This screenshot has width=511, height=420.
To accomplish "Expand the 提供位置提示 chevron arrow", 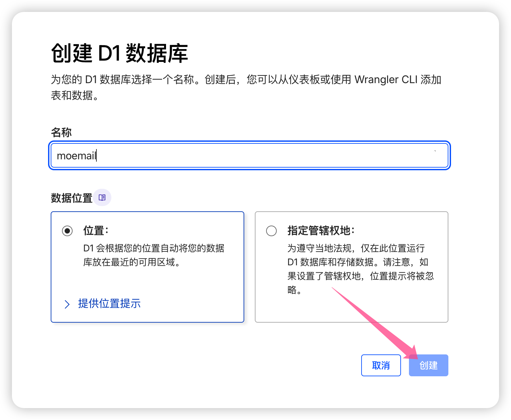I will [x=67, y=304].
